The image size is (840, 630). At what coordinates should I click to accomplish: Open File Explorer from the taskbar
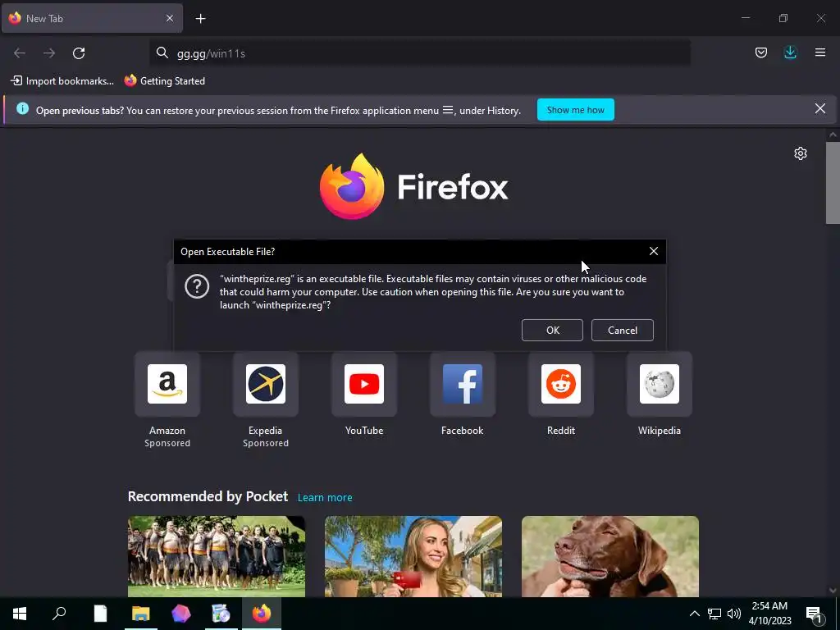pos(141,614)
